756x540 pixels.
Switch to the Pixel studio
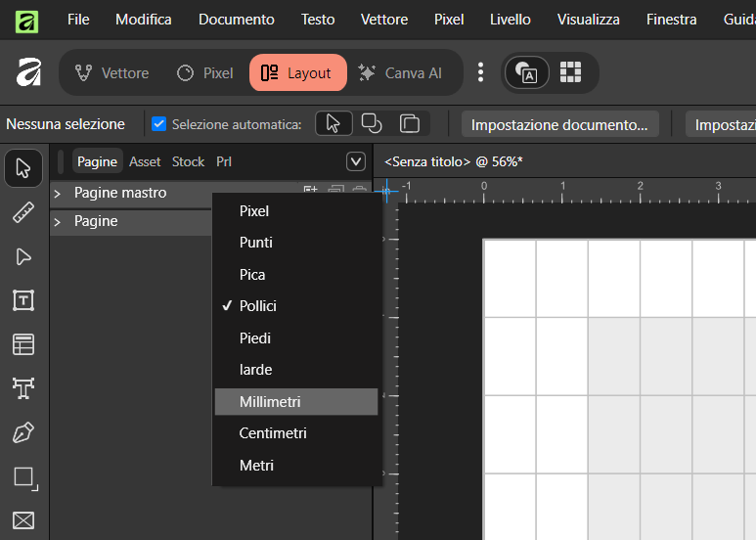pyautogui.click(x=205, y=72)
